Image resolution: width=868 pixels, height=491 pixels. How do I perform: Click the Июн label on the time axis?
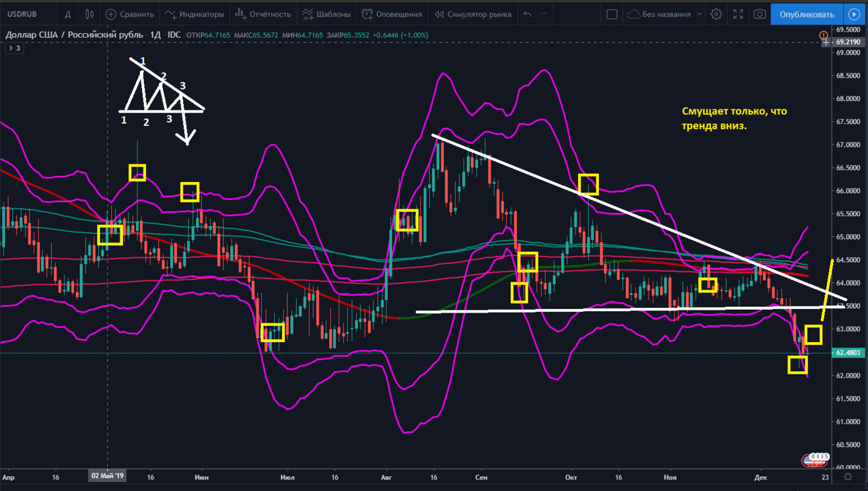point(201,477)
